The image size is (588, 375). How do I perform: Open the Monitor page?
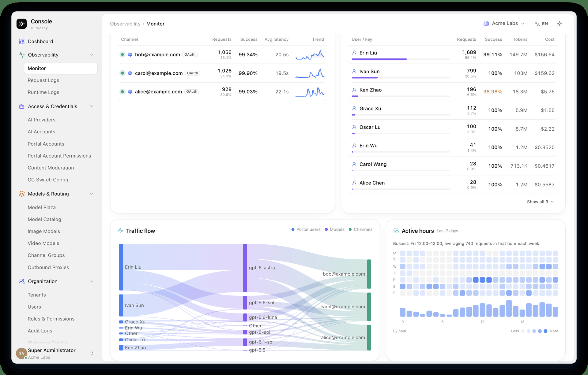pyautogui.click(x=61, y=68)
